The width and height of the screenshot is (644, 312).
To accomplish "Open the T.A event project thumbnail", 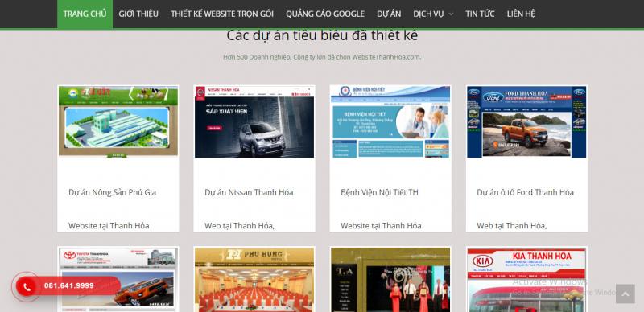I will [390, 280].
